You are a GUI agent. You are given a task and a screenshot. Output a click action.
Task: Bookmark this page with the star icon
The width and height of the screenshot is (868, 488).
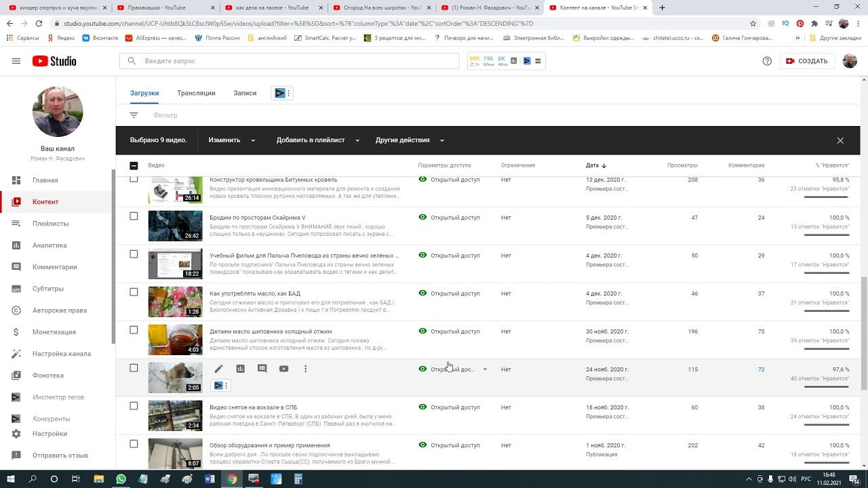pyautogui.click(x=753, y=23)
